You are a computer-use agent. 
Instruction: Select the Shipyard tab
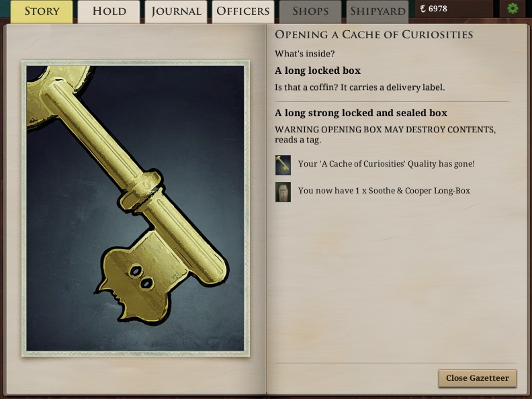pyautogui.click(x=378, y=11)
